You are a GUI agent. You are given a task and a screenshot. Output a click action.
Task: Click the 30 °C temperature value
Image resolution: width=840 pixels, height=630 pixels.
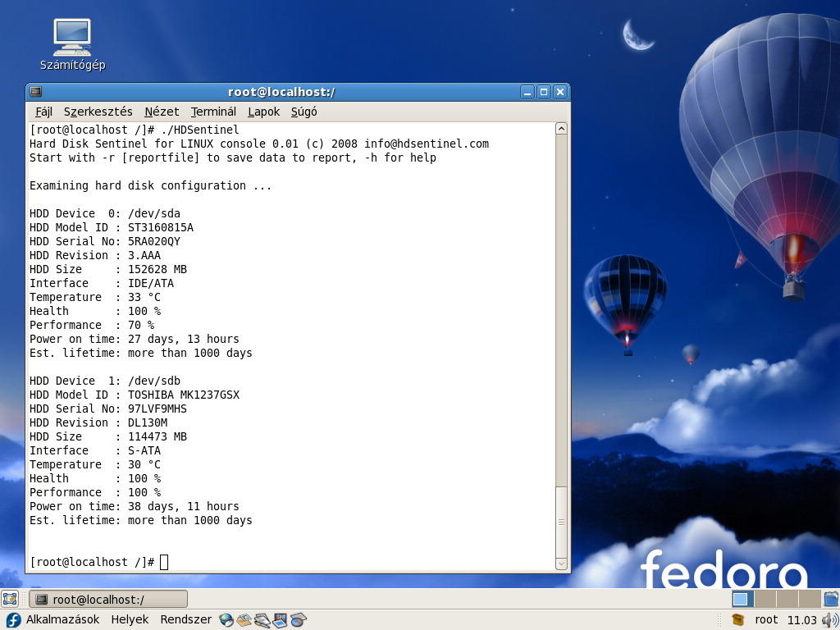[x=144, y=464]
